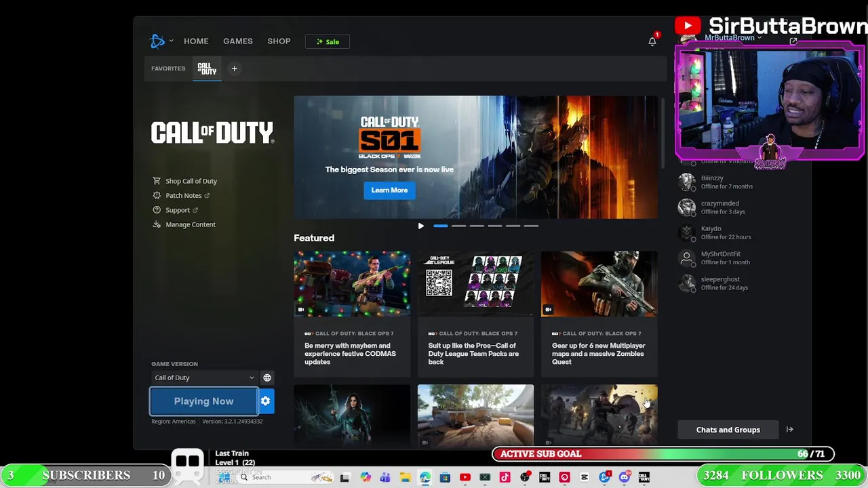Viewport: 868px width, 488px height.
Task: Play the banner carousel slideshow
Action: (420, 226)
